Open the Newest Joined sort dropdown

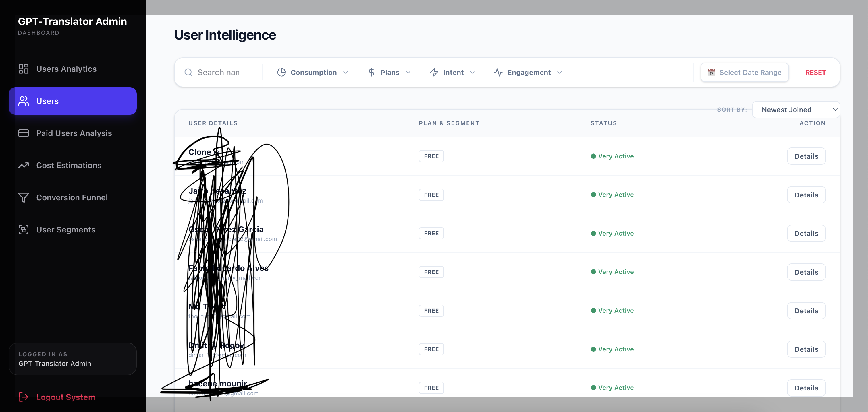coord(796,110)
